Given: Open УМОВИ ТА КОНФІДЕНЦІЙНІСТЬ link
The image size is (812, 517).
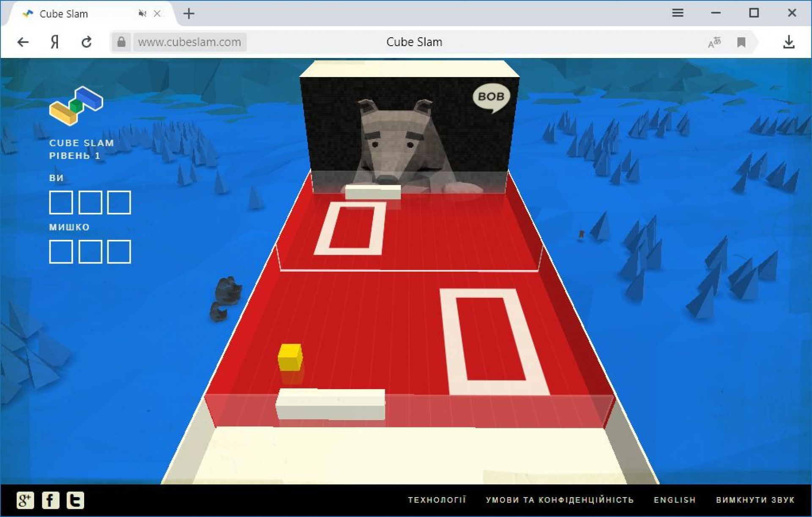Looking at the screenshot, I should (560, 500).
